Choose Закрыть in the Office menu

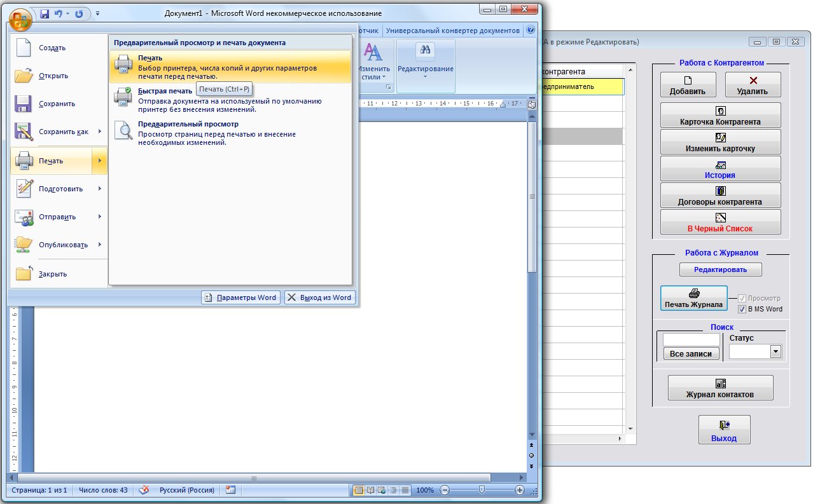pyautogui.click(x=58, y=274)
